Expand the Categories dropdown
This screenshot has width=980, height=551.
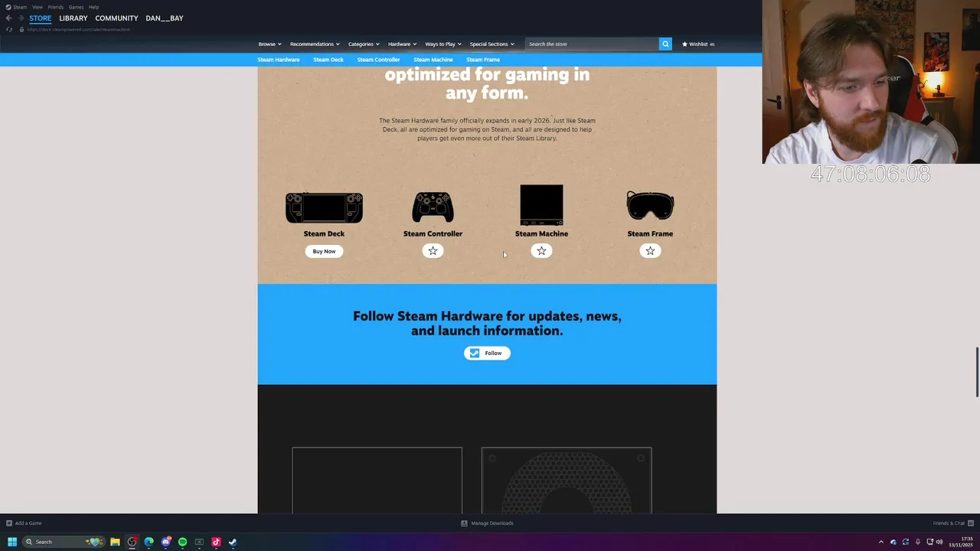click(x=364, y=44)
